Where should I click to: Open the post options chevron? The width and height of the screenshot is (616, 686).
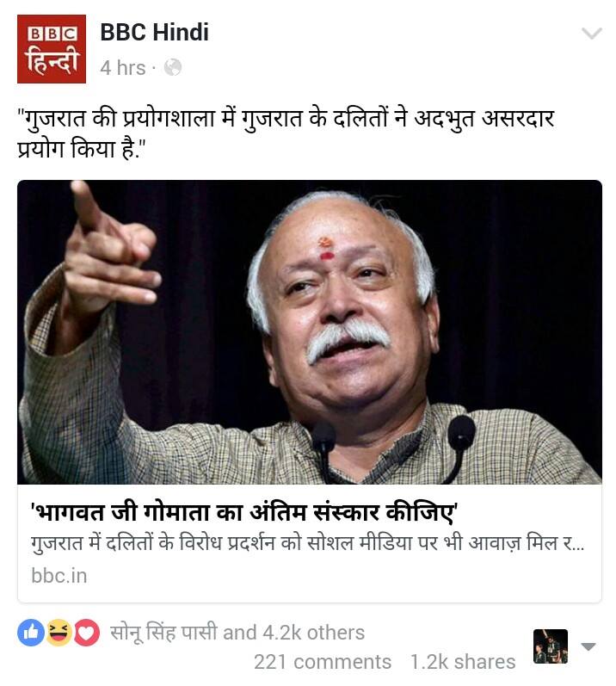click(x=592, y=34)
